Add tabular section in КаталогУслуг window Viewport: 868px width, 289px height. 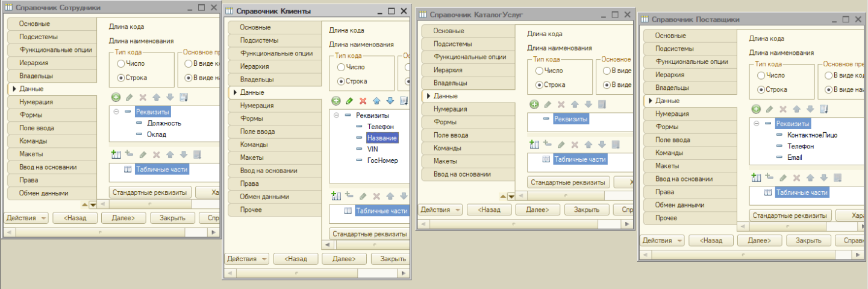click(x=534, y=144)
